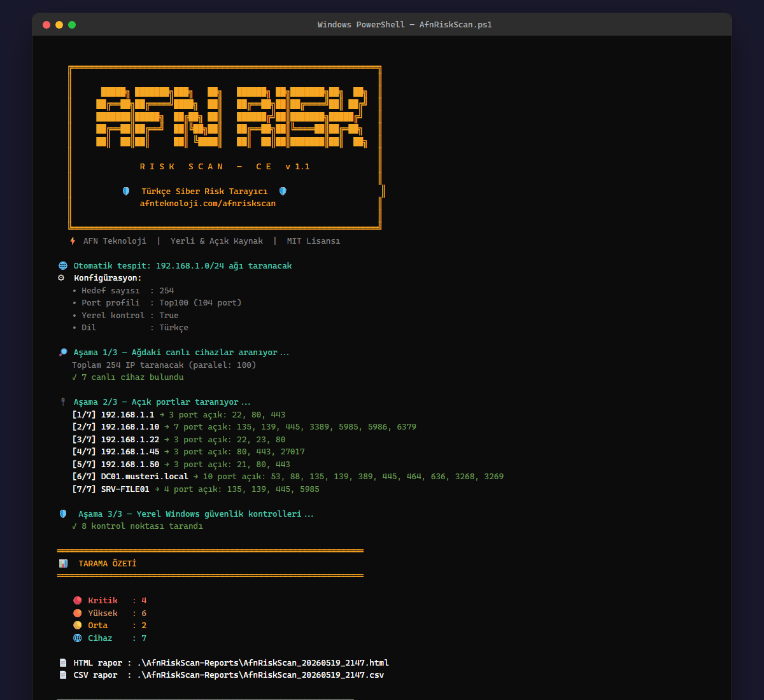Click the document icon beside CSV rapor

(x=63, y=675)
